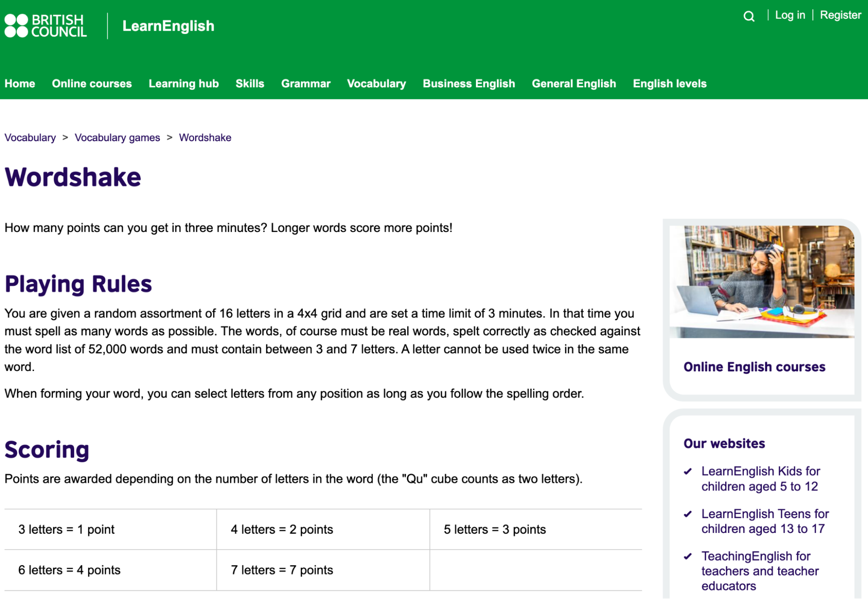Screen dimensions: 868x599
Task: Open the Online English courses link
Action: coord(754,367)
